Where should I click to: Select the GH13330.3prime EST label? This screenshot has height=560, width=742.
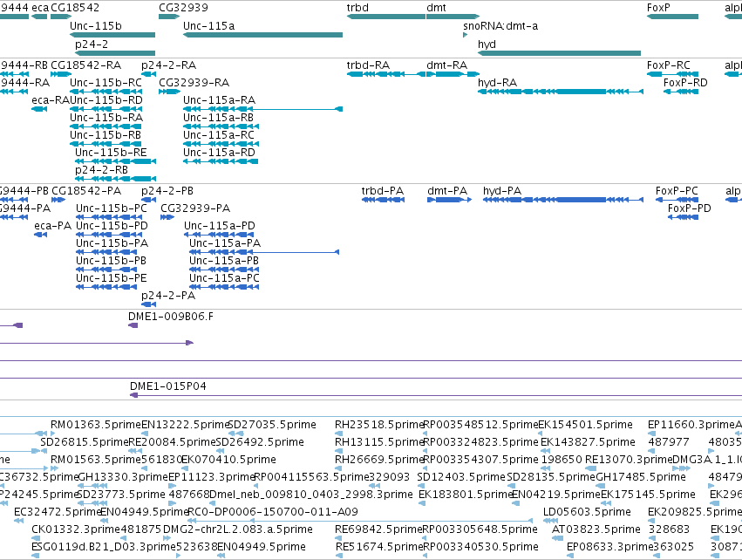123,478
